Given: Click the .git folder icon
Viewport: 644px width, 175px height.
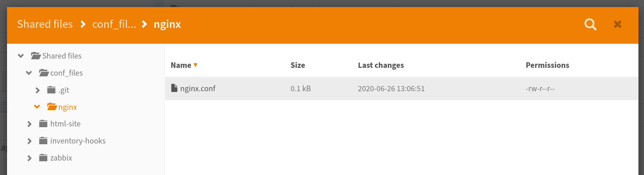Looking at the screenshot, I should pyautogui.click(x=51, y=90).
